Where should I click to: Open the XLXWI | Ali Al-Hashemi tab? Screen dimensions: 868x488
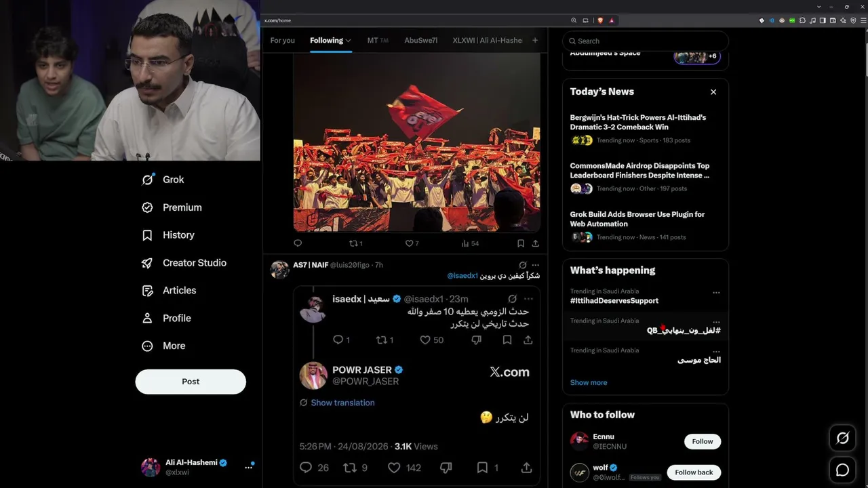[x=488, y=41]
